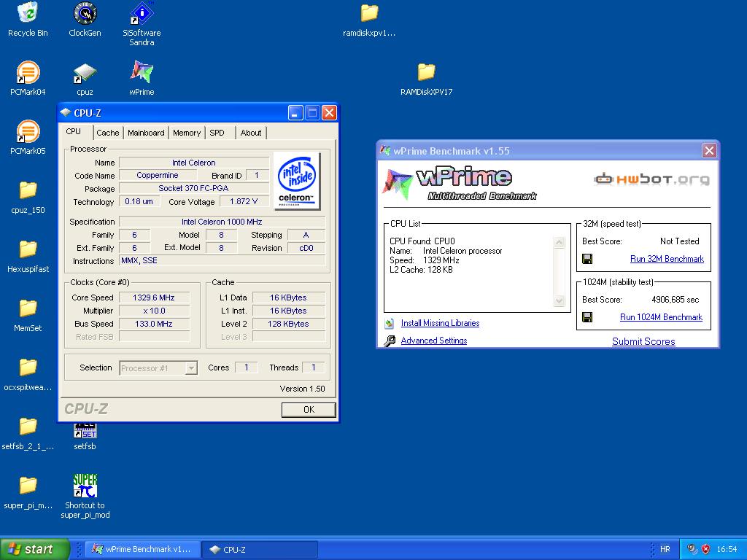Click the Run 32M Benchmark link

click(x=667, y=259)
